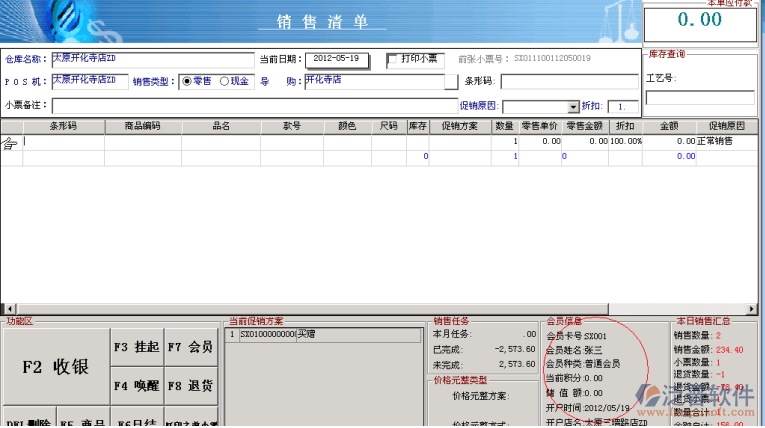Click the horizontal scrollbar left arrow
Image resolution: width=765 pixels, height=428 pixels.
[x=6, y=309]
